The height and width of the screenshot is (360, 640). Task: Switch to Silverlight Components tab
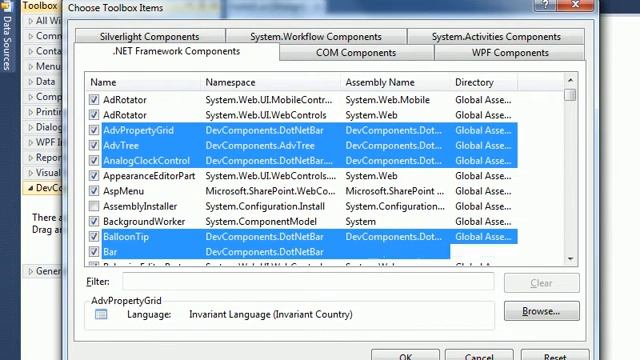coord(150,36)
